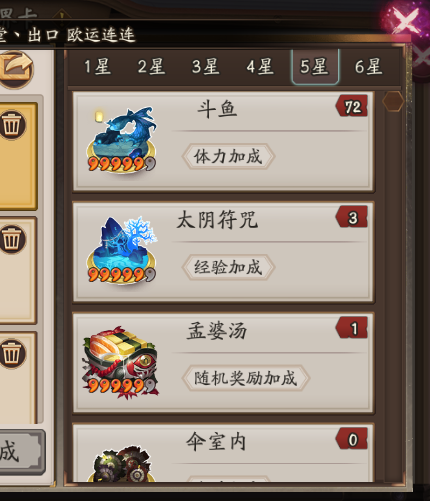
Task: Select the 太阴符咒 coral card image
Action: pyautogui.click(x=121, y=250)
